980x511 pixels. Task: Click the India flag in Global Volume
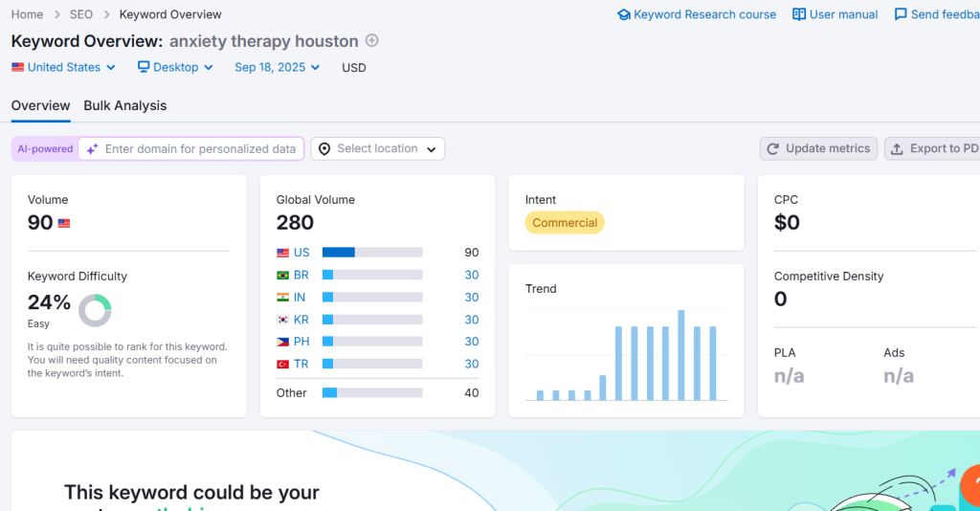(x=283, y=298)
